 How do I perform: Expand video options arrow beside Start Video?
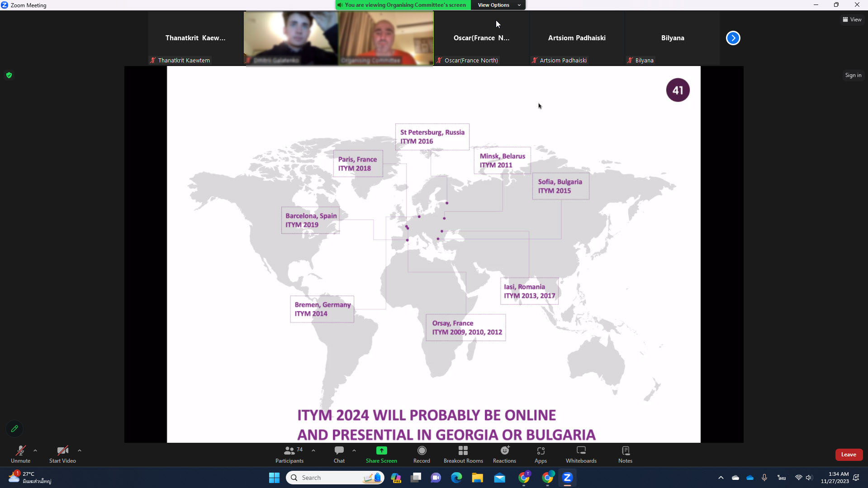pos(80,450)
